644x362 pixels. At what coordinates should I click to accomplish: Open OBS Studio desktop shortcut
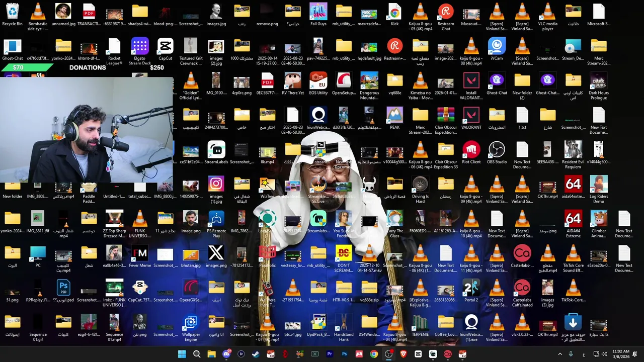click(x=497, y=153)
